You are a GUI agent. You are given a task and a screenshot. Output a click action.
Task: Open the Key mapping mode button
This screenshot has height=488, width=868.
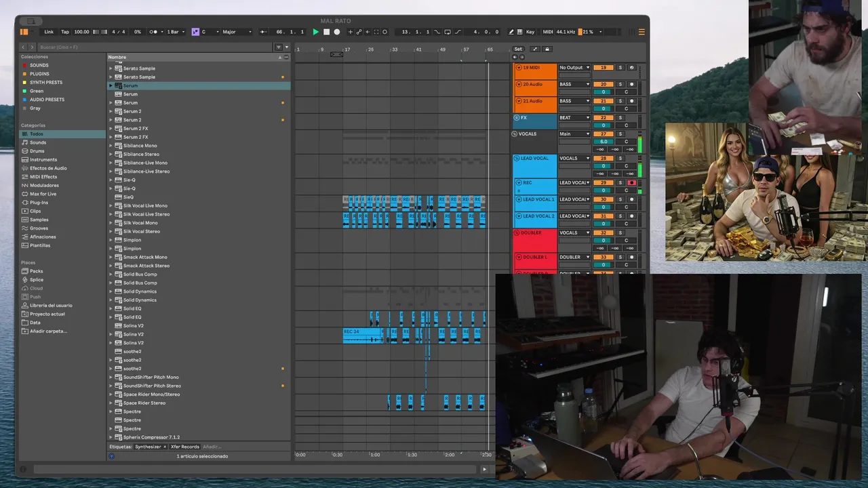coord(530,32)
